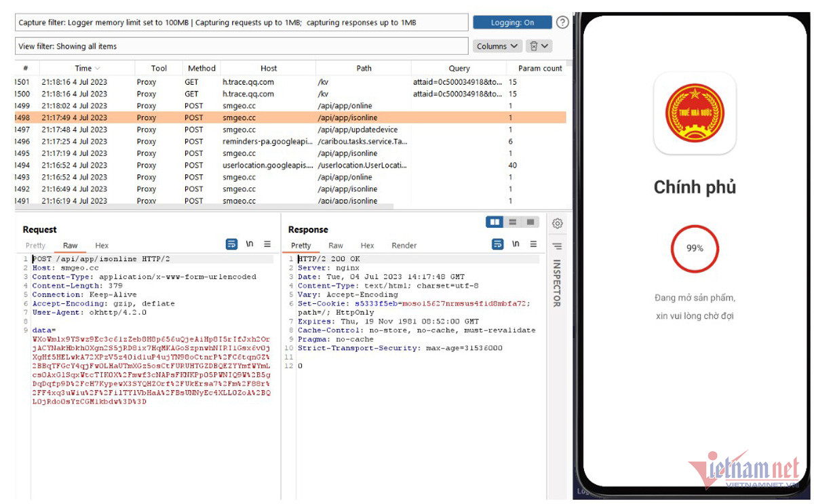Open the trash clear-log dropdown
This screenshot has height=504, width=814.
coord(539,46)
